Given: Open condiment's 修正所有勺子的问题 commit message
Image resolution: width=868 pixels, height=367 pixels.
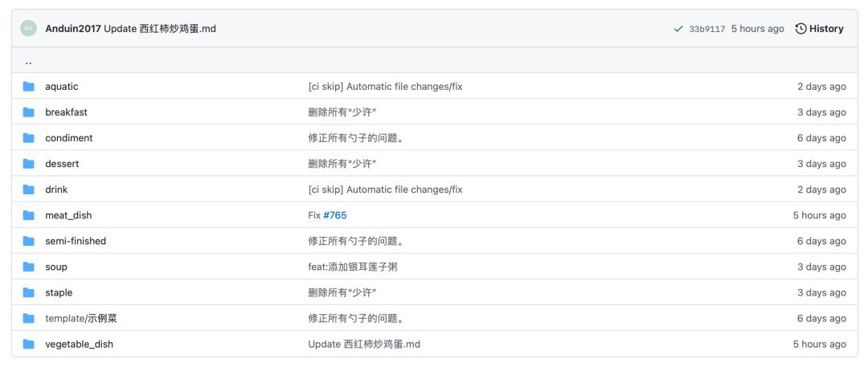Looking at the screenshot, I should (355, 138).
